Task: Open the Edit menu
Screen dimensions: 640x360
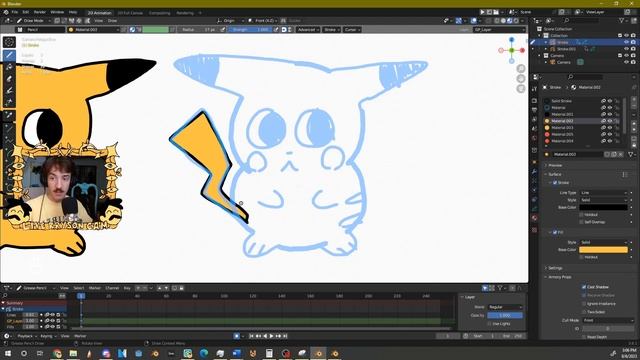Action: tap(26, 12)
